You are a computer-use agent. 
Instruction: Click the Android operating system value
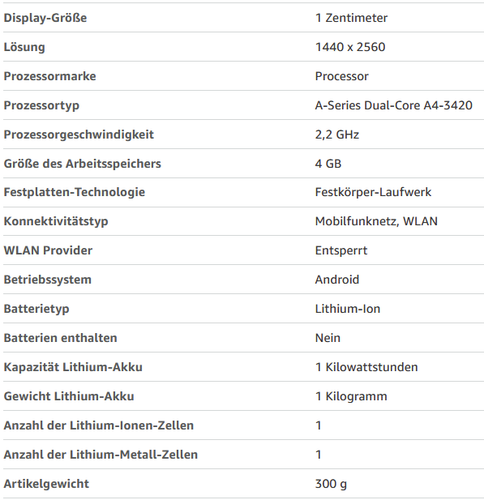coord(337,279)
